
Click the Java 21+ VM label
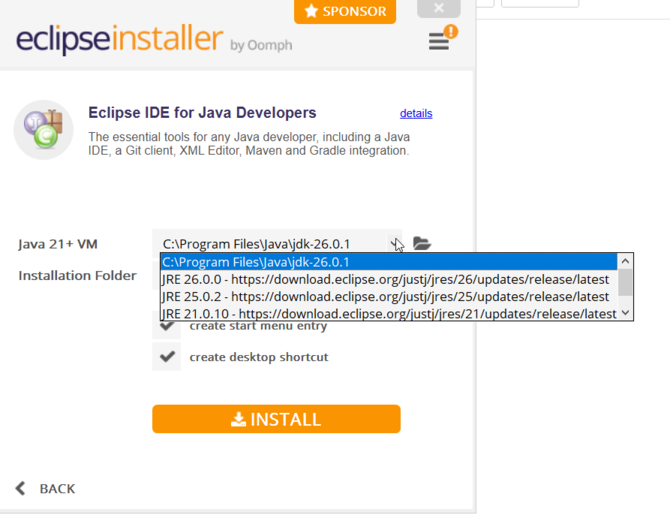tap(58, 244)
